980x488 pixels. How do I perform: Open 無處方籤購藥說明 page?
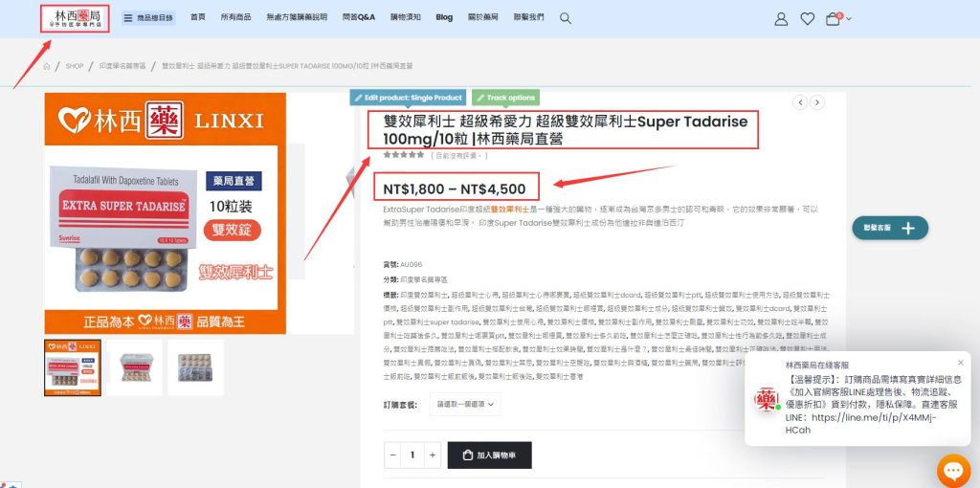click(297, 17)
